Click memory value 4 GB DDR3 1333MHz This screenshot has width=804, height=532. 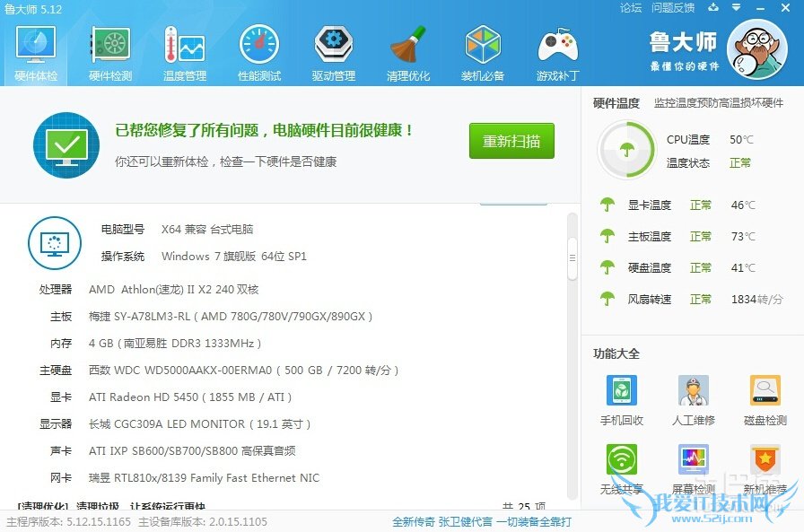(x=175, y=344)
